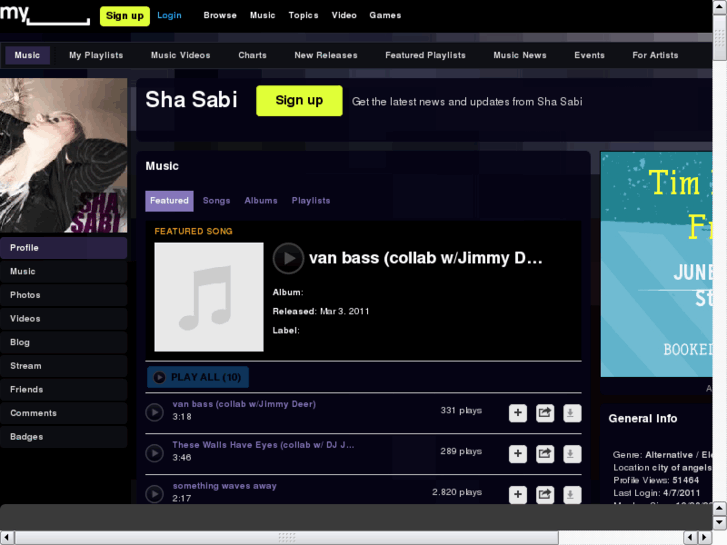Select Photos in the sidebar
This screenshot has width=727, height=545.
click(64, 295)
